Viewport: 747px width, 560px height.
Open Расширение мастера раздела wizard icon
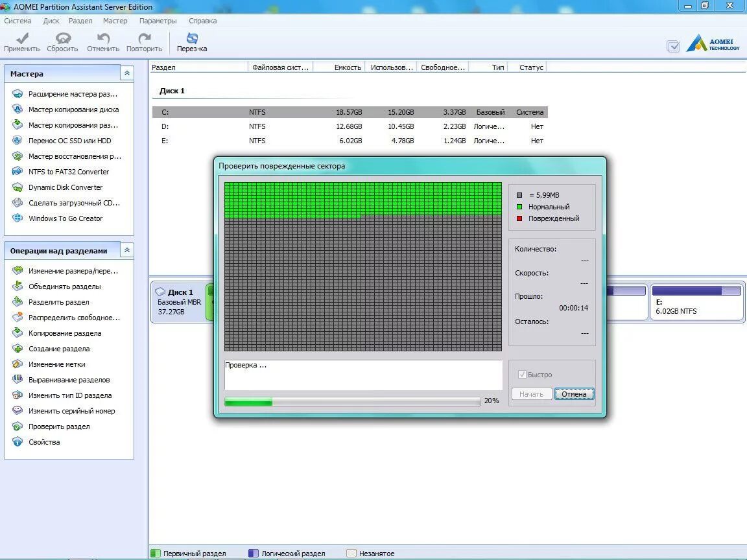click(x=18, y=94)
